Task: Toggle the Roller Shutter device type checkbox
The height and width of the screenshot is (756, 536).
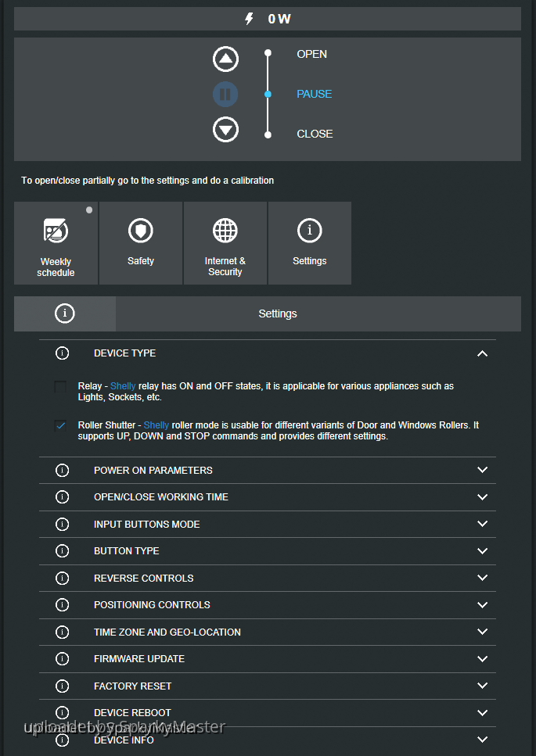Action: coord(60,426)
